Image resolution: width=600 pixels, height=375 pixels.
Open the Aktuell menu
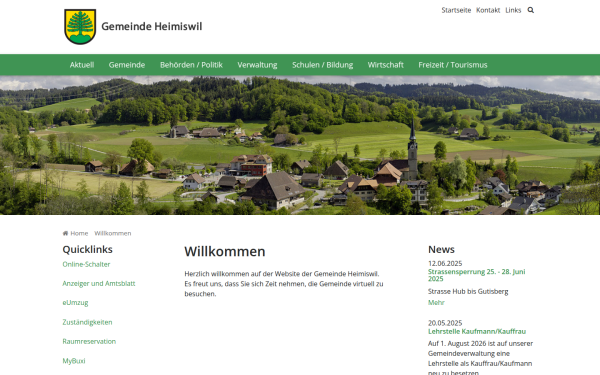[82, 65]
